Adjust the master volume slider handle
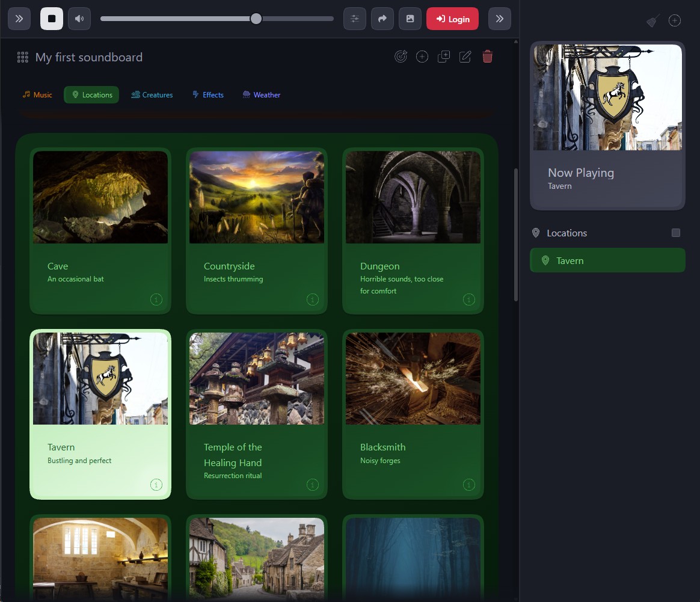This screenshot has width=700, height=602. (256, 19)
